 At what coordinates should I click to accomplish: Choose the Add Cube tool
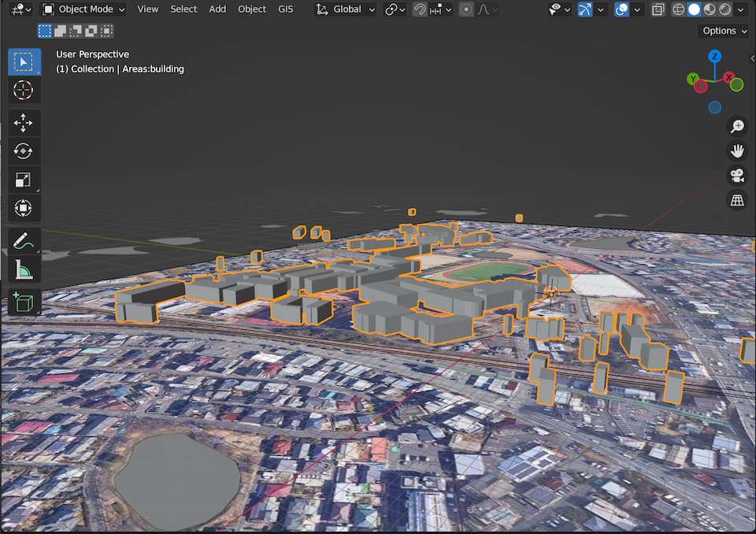24,302
